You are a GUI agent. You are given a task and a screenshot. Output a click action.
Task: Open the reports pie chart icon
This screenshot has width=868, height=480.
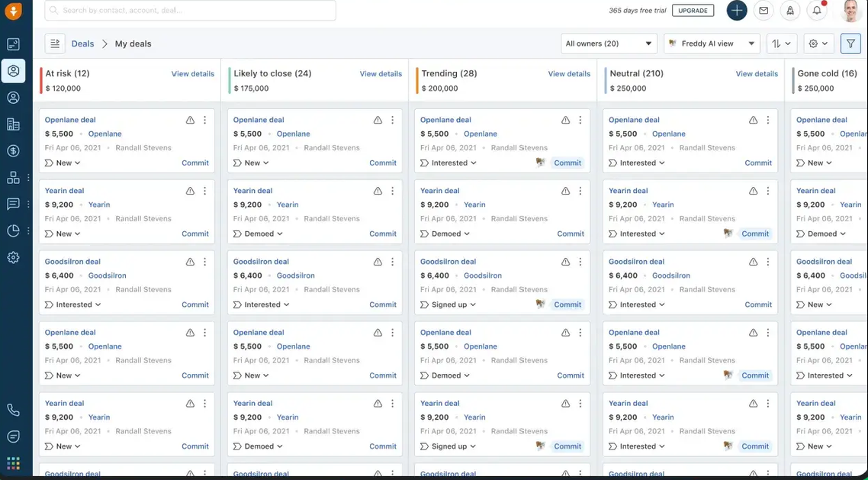pyautogui.click(x=13, y=230)
